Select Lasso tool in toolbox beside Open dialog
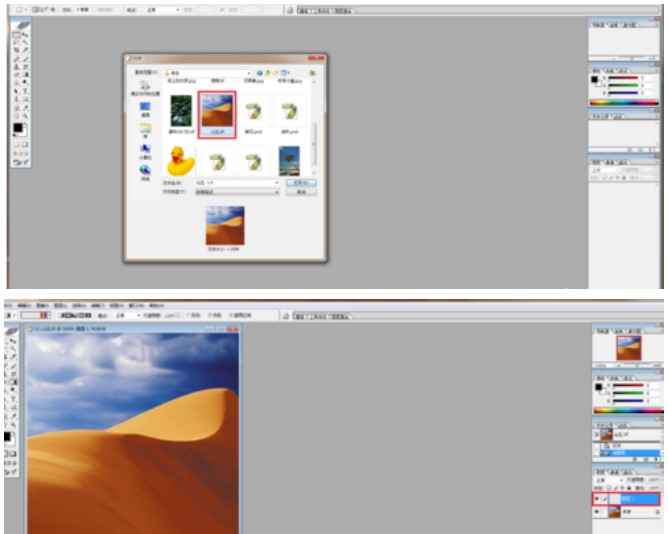The image size is (668, 534). click(16, 43)
